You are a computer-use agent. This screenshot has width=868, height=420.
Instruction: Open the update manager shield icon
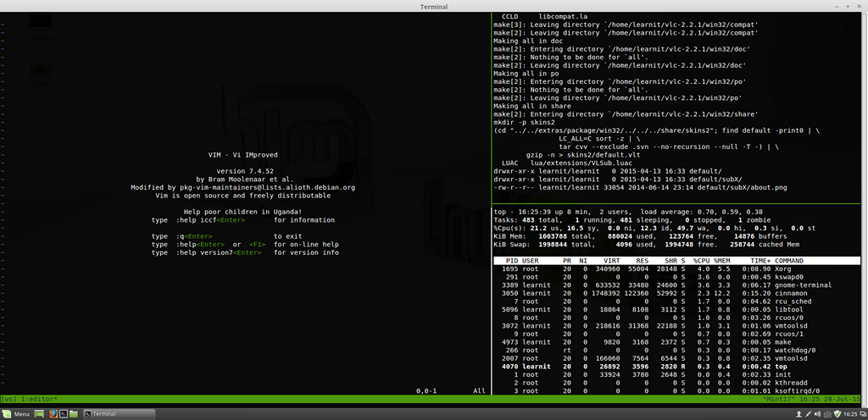click(x=837, y=414)
